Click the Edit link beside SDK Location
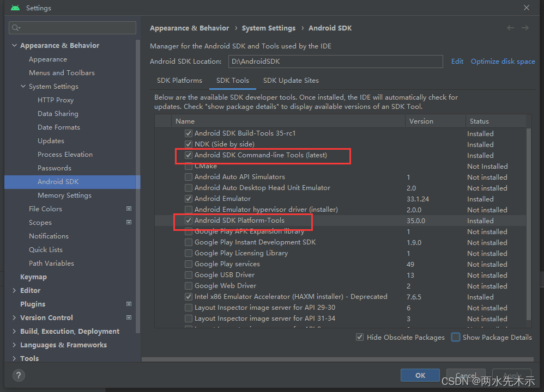This screenshot has width=544, height=392. click(457, 61)
